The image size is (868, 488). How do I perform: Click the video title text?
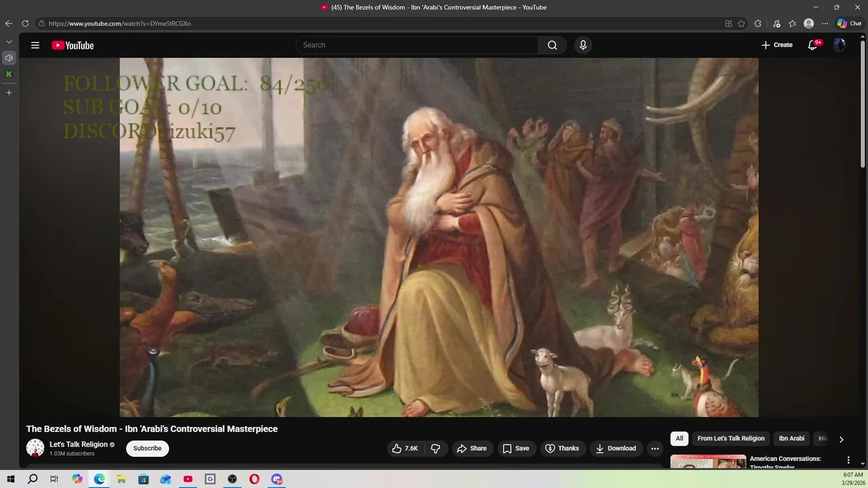152,429
